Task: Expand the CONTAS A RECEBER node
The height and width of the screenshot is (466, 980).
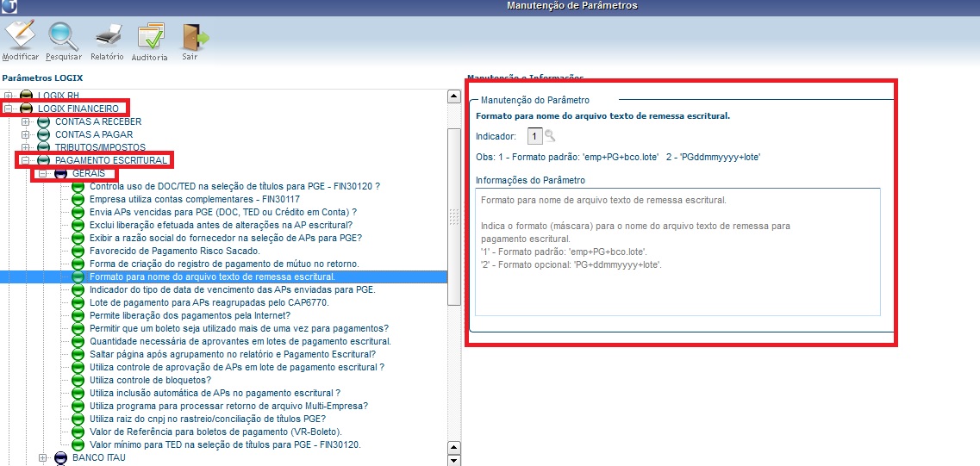Action: [25, 121]
